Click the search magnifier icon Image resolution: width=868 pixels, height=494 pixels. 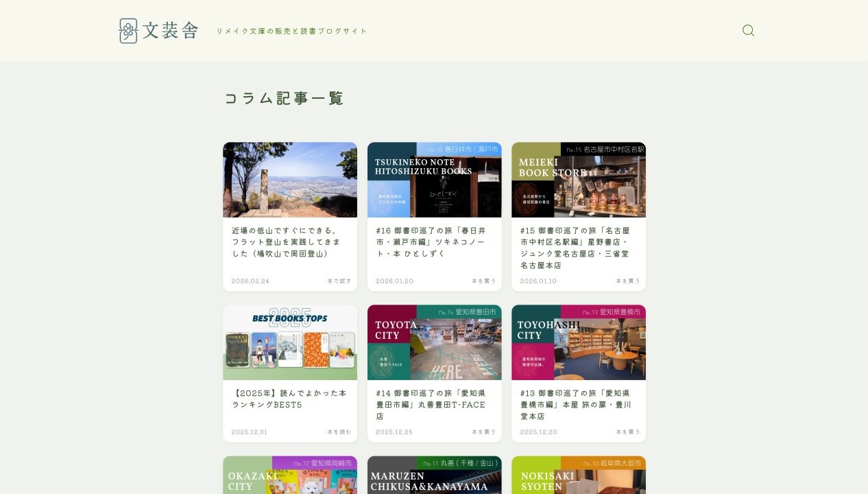[x=748, y=31]
